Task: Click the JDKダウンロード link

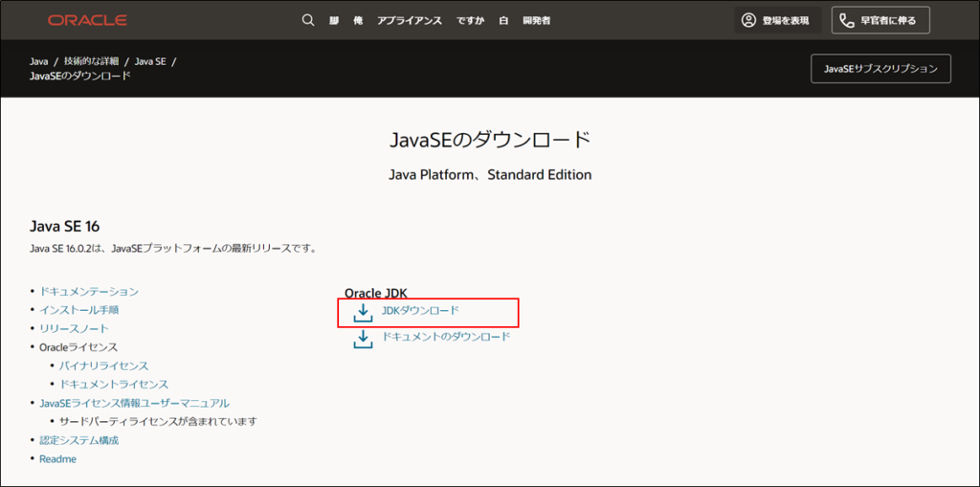Action: point(419,310)
